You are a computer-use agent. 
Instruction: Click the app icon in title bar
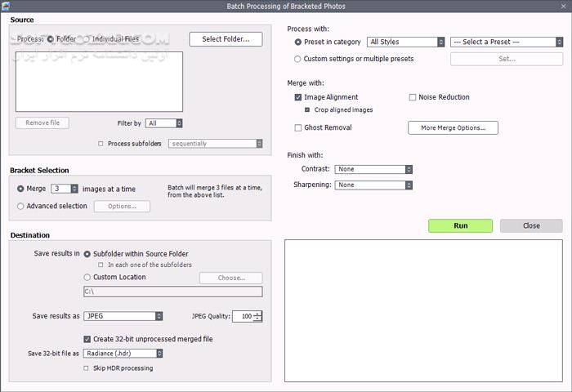(x=7, y=7)
